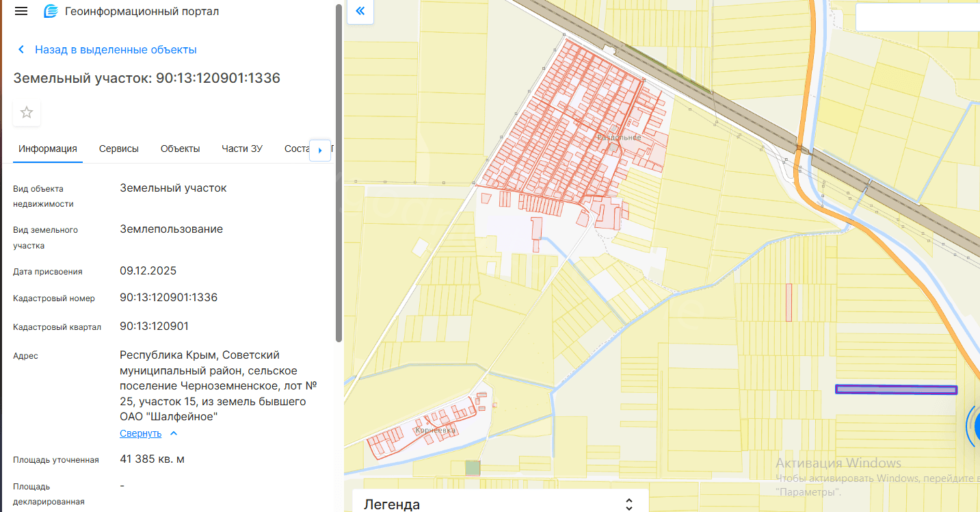Click the information panel's vertical scrollbar
The height and width of the screenshot is (512, 980).
339,171
